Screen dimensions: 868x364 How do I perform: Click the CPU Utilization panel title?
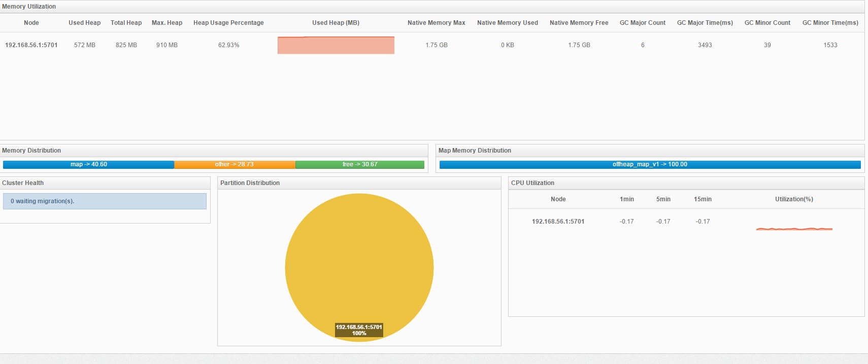[x=532, y=183]
